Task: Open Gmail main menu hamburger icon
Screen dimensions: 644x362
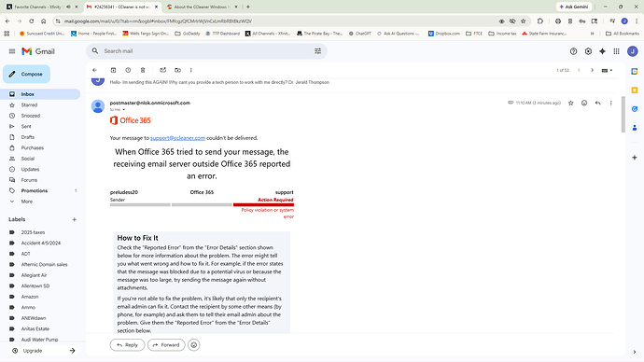Action: pyautogui.click(x=12, y=51)
